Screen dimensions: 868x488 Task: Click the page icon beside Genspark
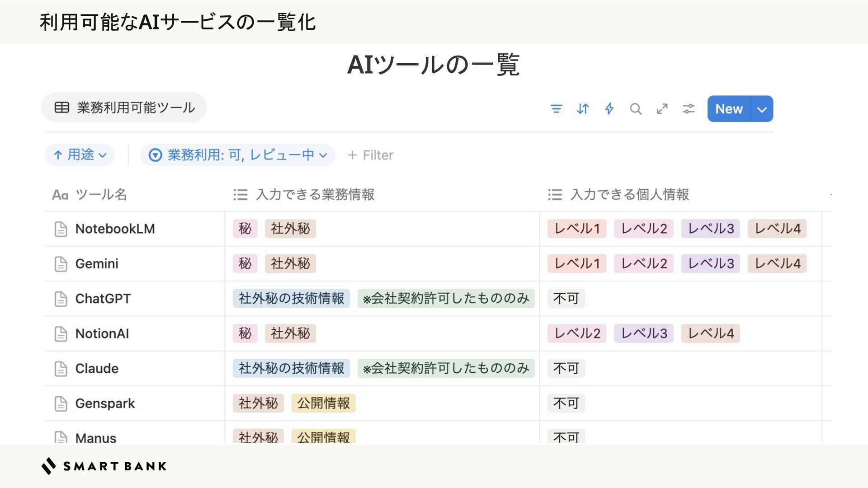[x=61, y=404]
